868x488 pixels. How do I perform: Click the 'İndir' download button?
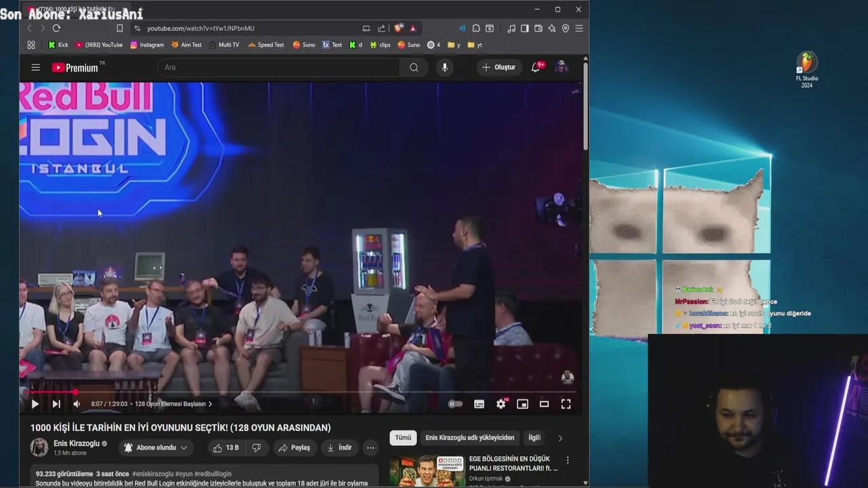(x=339, y=447)
